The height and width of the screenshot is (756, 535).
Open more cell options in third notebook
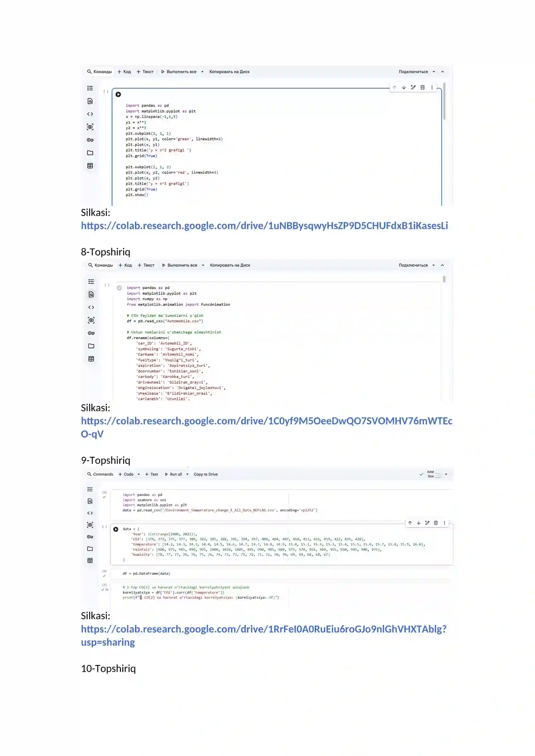[x=444, y=523]
